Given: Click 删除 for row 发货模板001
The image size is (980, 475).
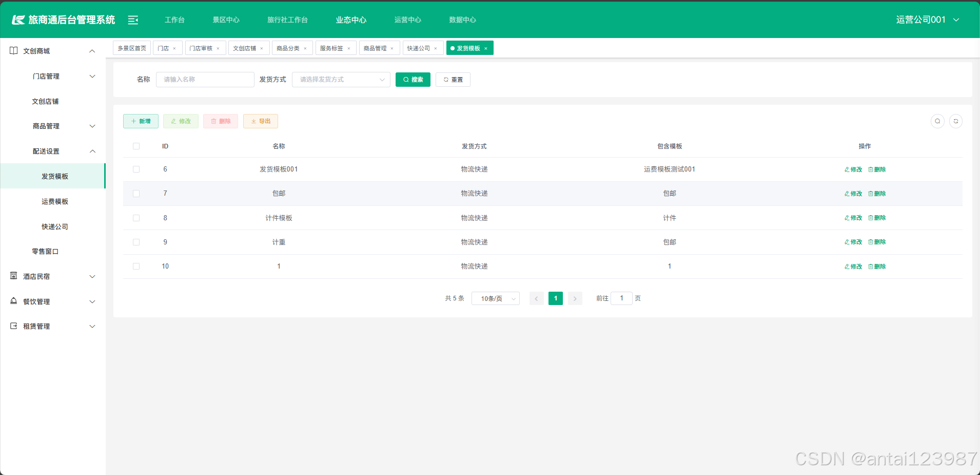Looking at the screenshot, I should [x=877, y=169].
